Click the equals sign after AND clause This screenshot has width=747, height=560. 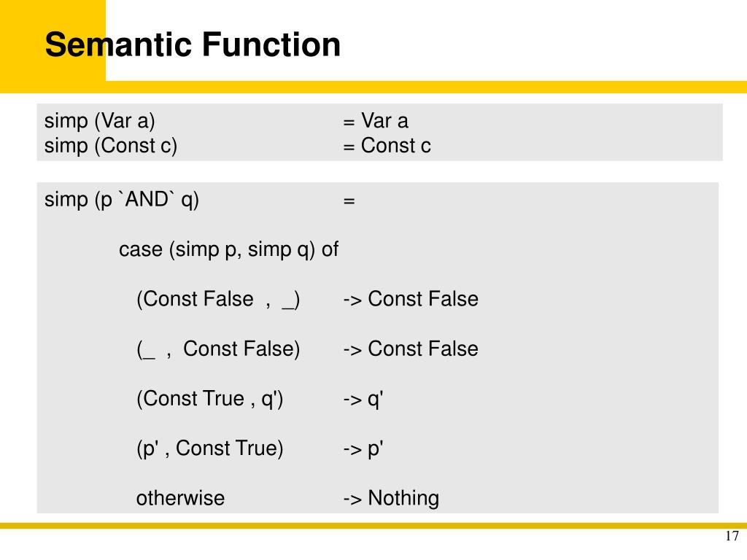(349, 201)
